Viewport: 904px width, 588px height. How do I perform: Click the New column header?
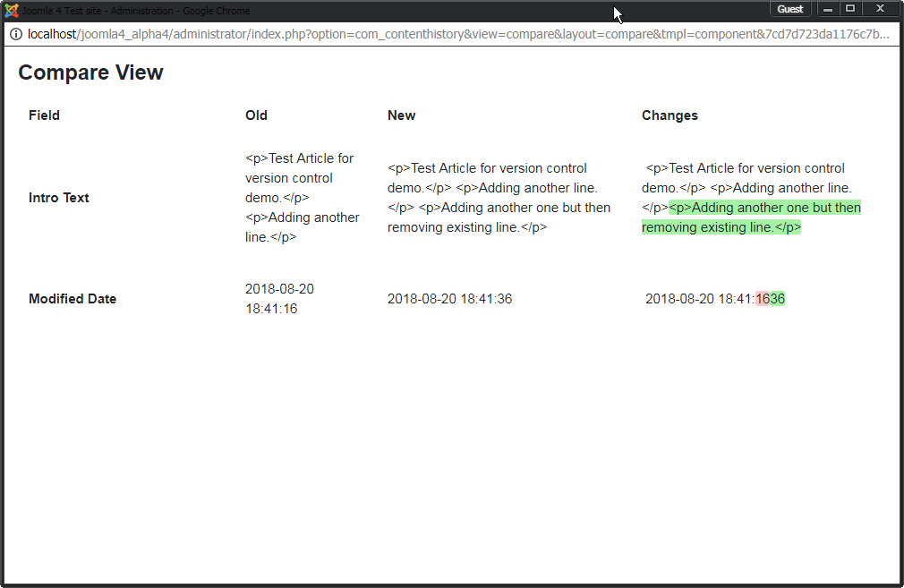401,115
